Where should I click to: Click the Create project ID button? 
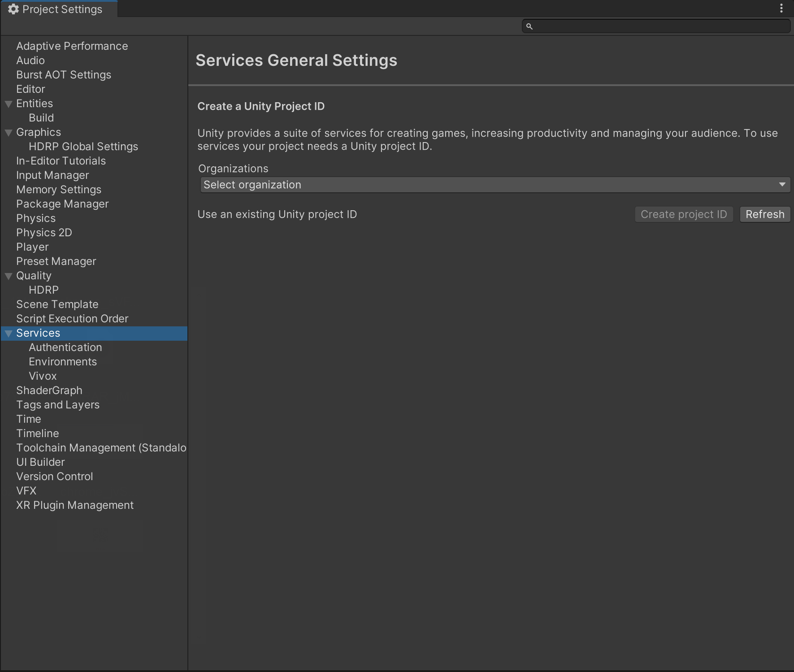click(x=684, y=214)
